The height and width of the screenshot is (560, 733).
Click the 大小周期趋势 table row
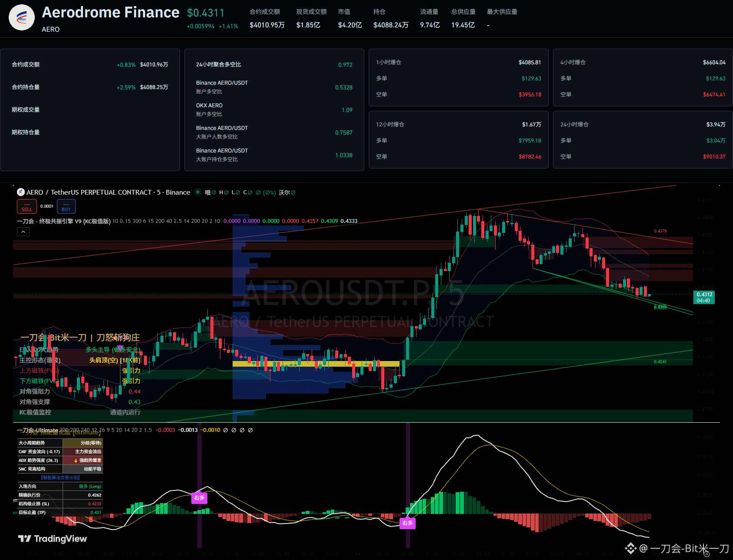coord(60,443)
